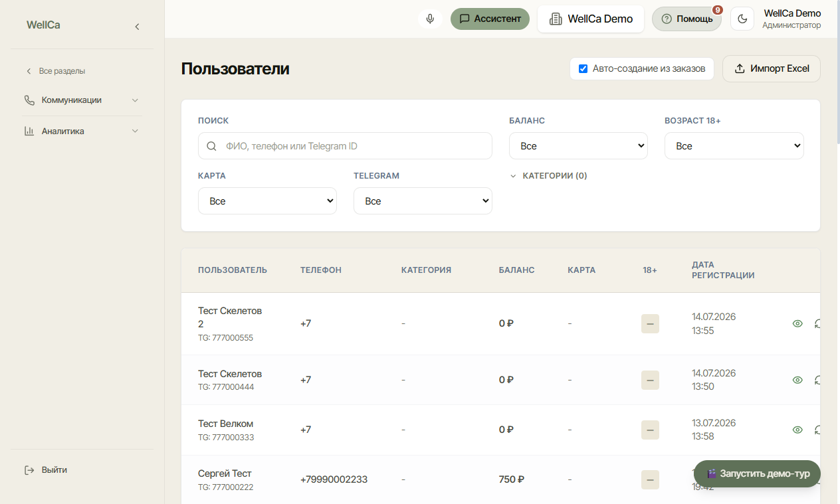Viewport: 840px width, 504px height.
Task: Click the БАЛАНС column header
Action: (x=517, y=270)
